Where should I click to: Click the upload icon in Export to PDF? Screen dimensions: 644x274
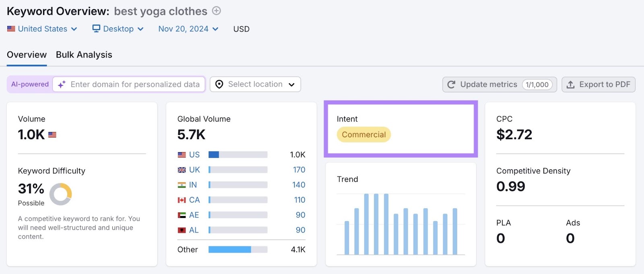(x=570, y=84)
